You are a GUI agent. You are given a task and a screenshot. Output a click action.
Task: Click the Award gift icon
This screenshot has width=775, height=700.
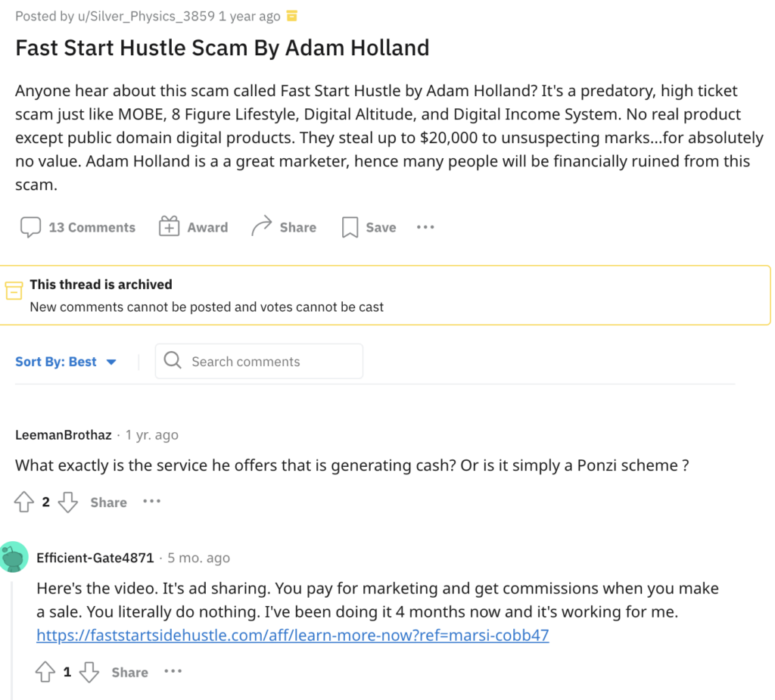[x=170, y=226]
